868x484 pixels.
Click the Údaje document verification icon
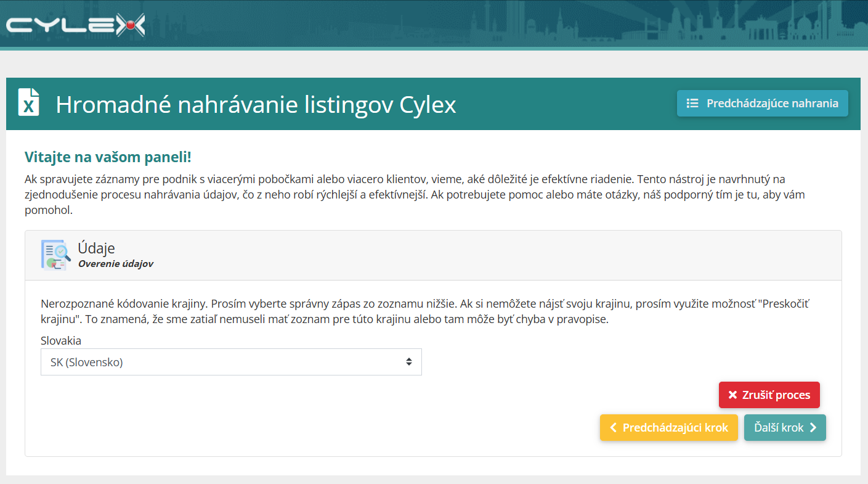click(x=55, y=255)
